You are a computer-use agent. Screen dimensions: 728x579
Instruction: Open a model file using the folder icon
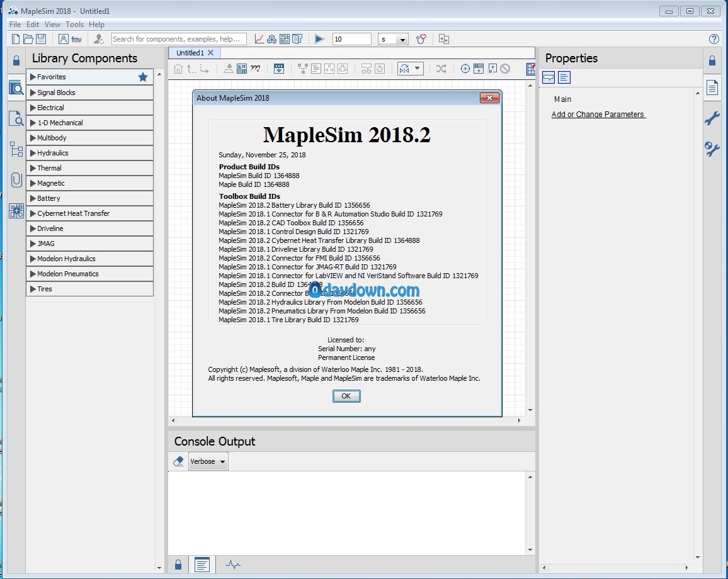click(x=28, y=39)
